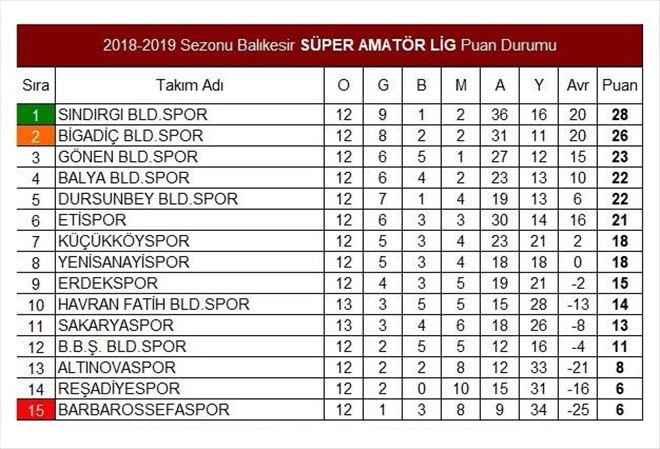Select ALTINOVASPOR team row name
The image size is (660, 449).
coord(117,368)
